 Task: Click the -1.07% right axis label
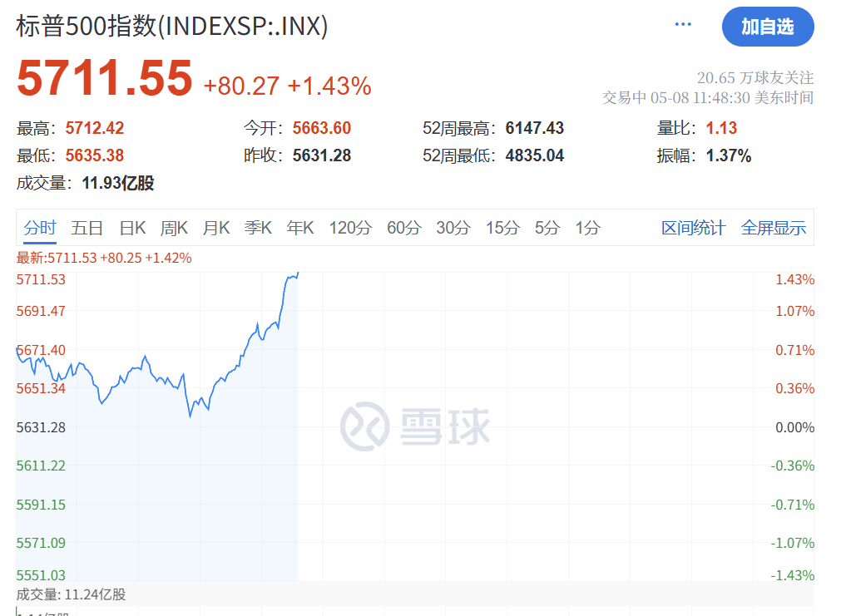point(793,543)
